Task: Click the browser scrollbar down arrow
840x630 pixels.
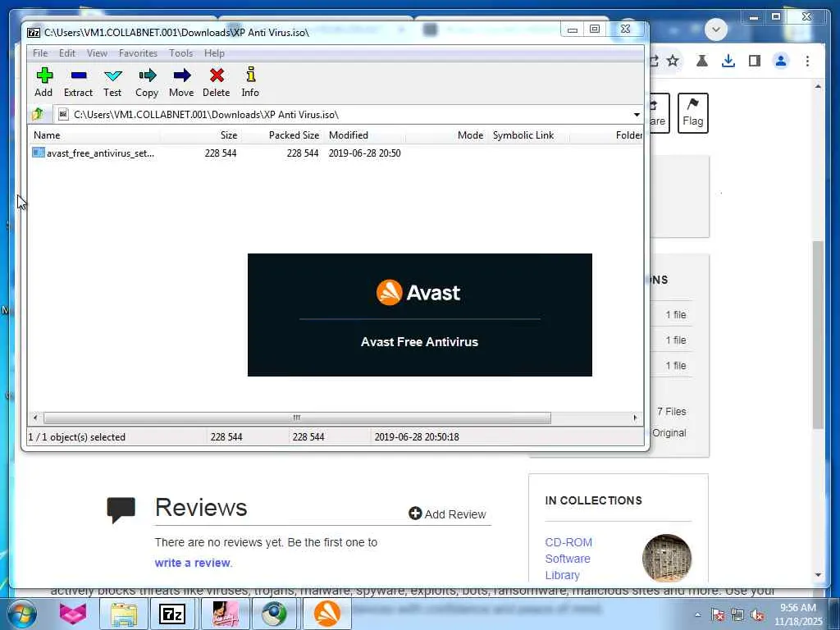Action: pos(818,575)
